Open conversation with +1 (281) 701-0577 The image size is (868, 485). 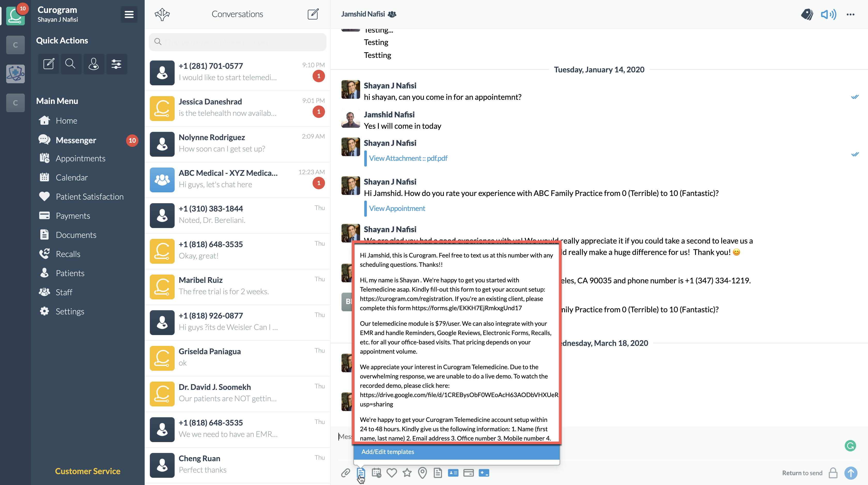(x=238, y=72)
